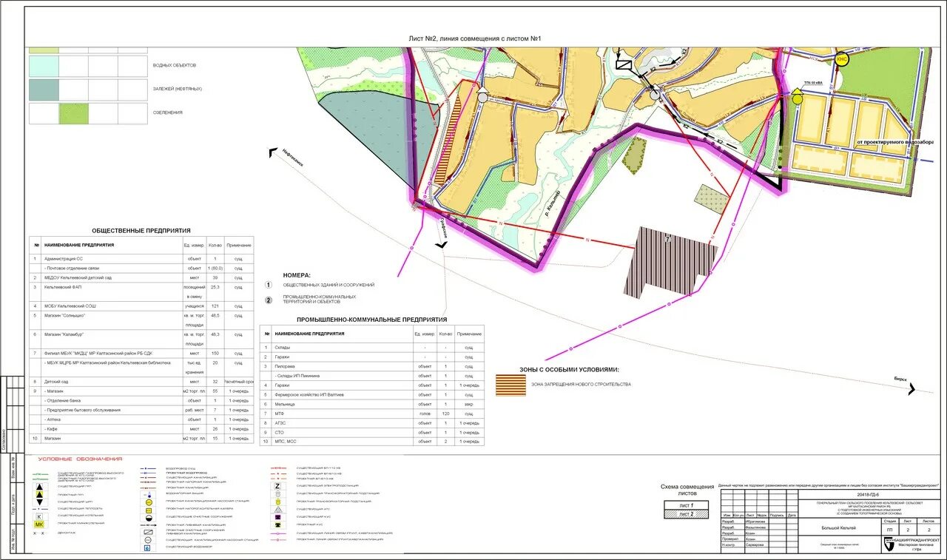The image size is (947, 560).
Task: Click the НОМЕРА heading
Action: click(297, 274)
